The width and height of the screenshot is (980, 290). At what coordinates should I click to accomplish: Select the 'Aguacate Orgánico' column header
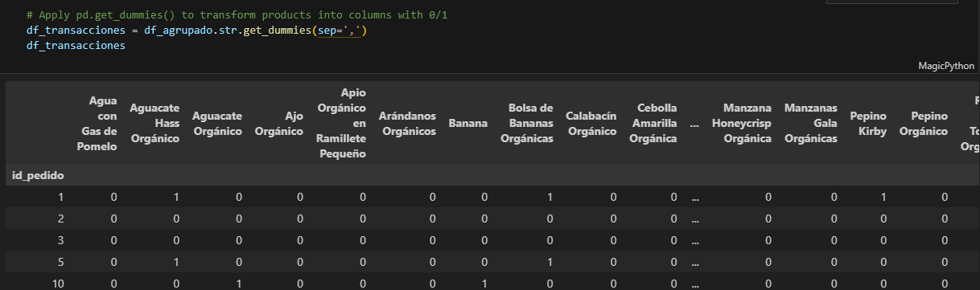217,124
